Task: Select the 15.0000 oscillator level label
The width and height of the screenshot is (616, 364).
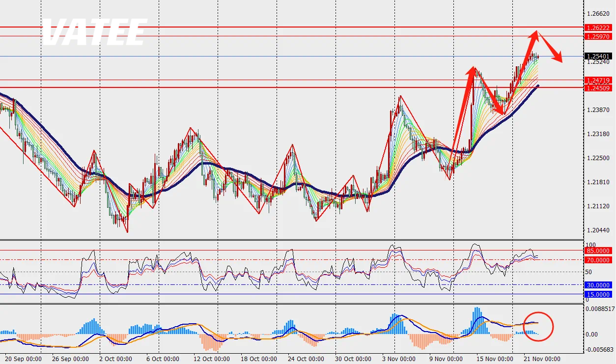Action: pyautogui.click(x=599, y=294)
